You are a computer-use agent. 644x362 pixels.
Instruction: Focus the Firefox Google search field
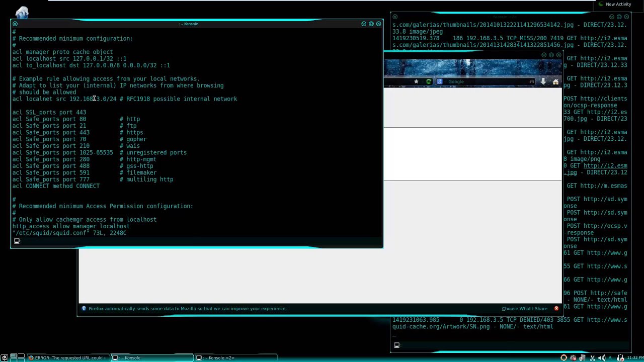[486, 81]
